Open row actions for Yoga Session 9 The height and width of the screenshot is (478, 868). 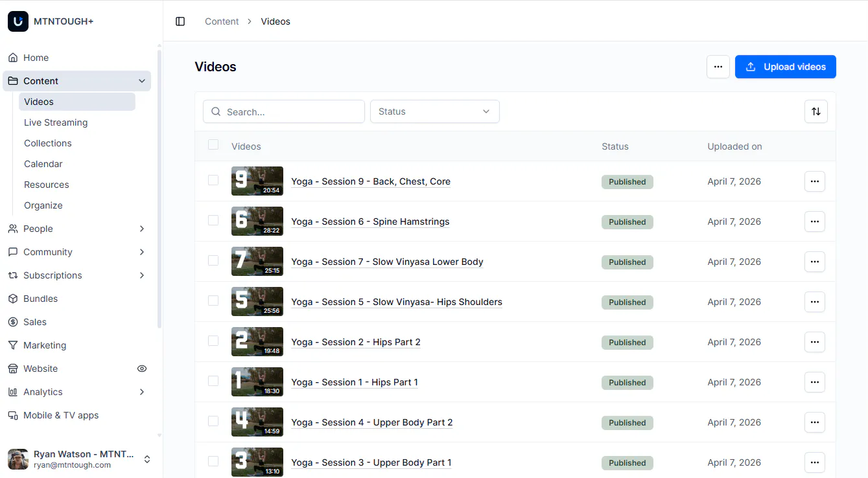pyautogui.click(x=815, y=181)
